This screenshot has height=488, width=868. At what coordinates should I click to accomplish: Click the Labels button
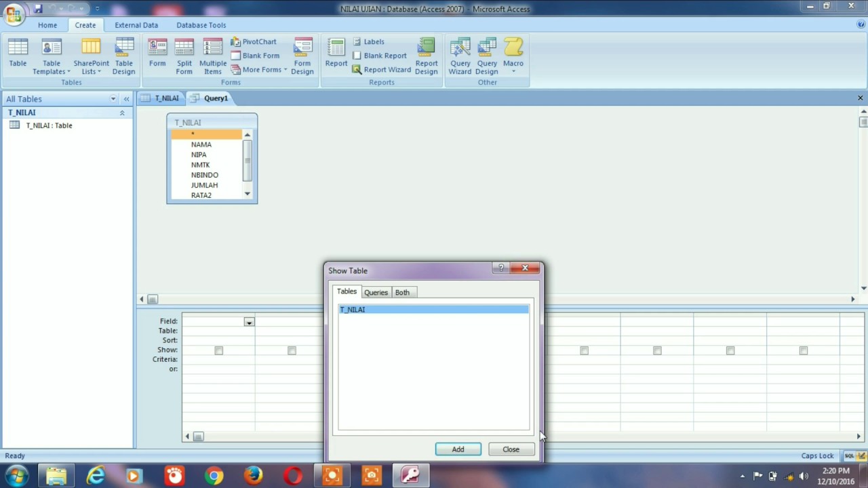point(368,42)
